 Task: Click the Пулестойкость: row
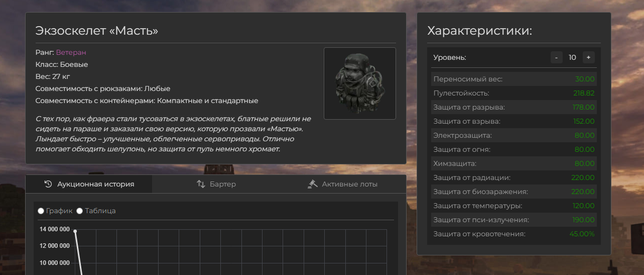pos(514,93)
